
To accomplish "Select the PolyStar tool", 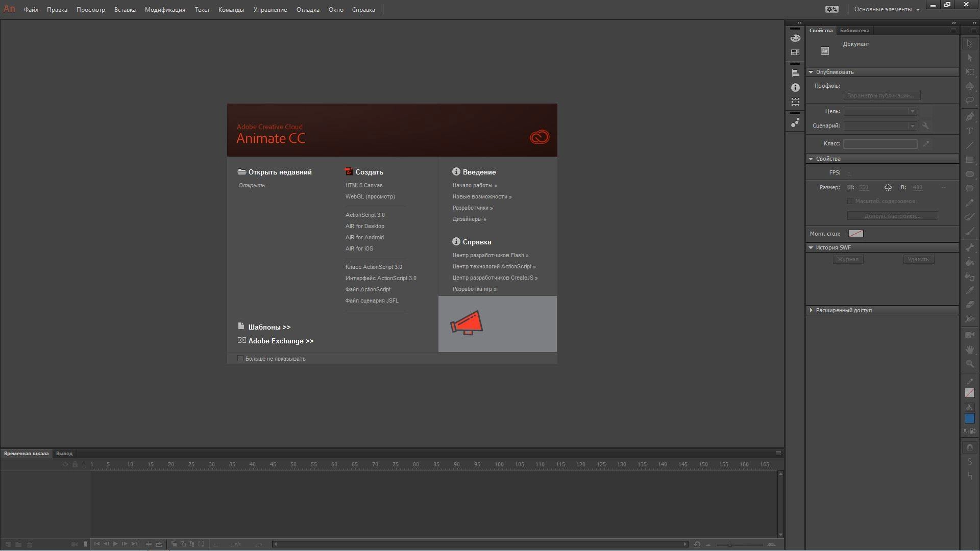I will pos(970,188).
